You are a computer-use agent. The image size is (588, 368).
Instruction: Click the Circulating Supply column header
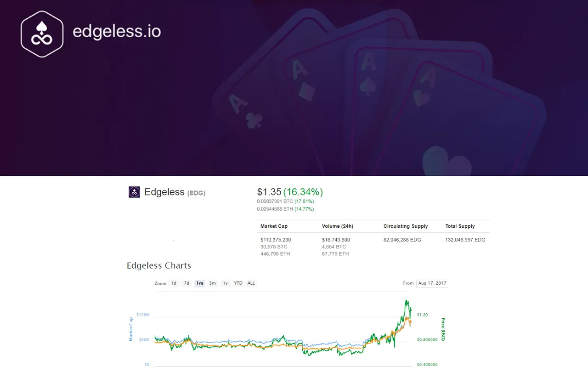tap(406, 226)
